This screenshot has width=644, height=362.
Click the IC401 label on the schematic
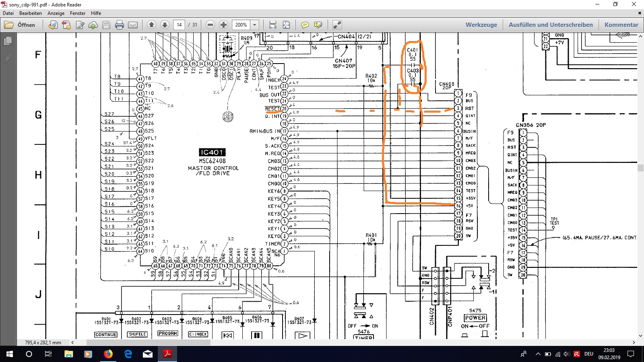point(212,152)
